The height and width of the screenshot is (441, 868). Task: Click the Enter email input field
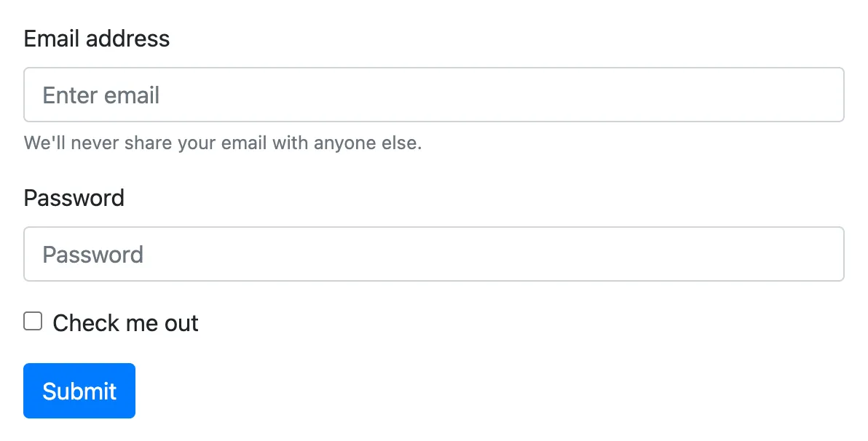pos(433,95)
